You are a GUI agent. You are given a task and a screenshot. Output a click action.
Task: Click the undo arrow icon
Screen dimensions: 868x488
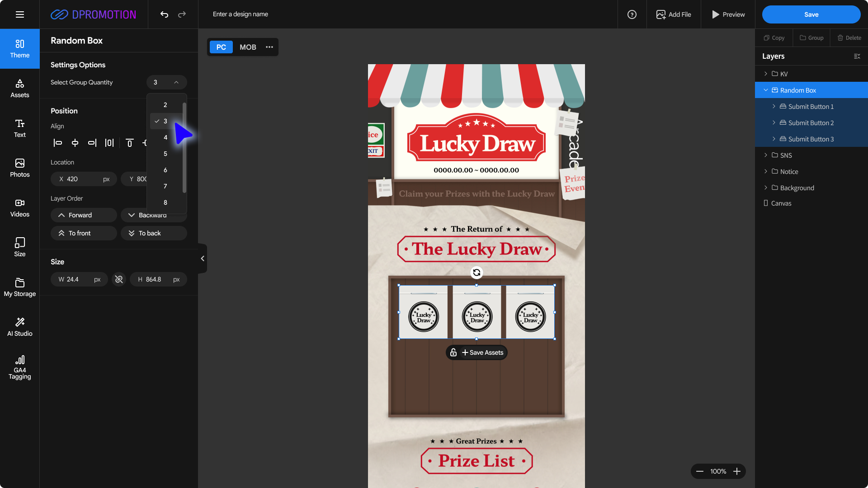(164, 14)
